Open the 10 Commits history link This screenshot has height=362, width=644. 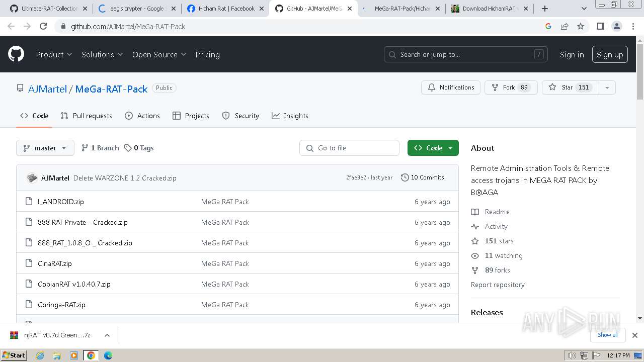pos(423,177)
